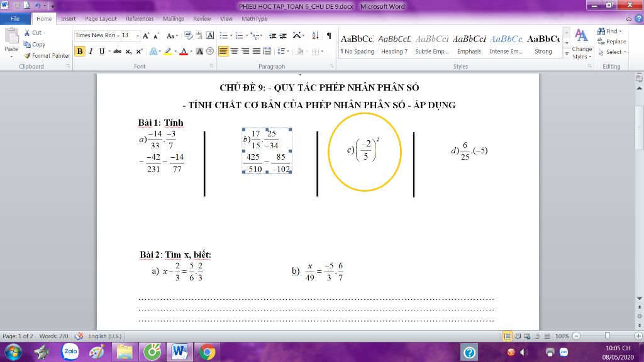Open Zalo from the taskbar
The image size is (644, 362).
click(70, 352)
